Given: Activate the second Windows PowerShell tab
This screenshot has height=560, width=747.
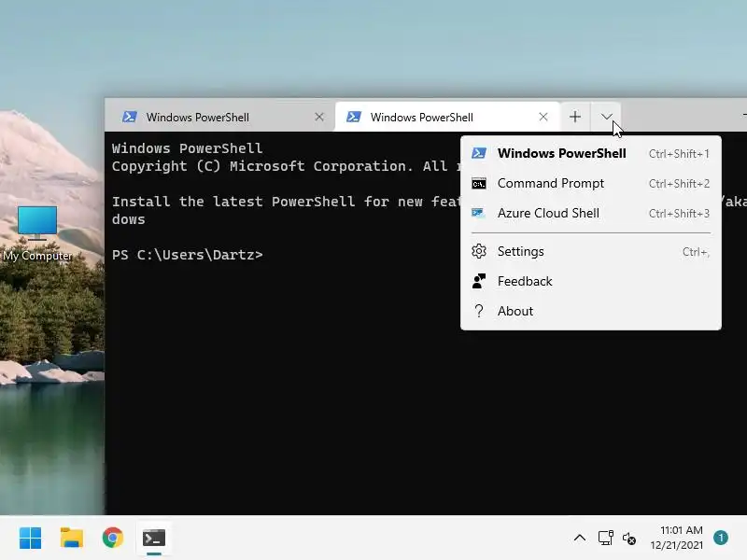Looking at the screenshot, I should 447,118.
